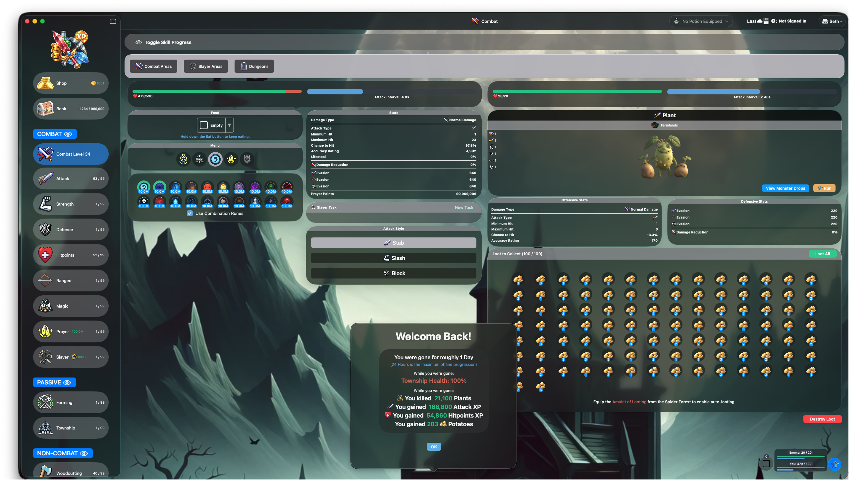867x504 pixels.
Task: Toggle visibility of the COMBAT skill group
Action: [x=69, y=134]
